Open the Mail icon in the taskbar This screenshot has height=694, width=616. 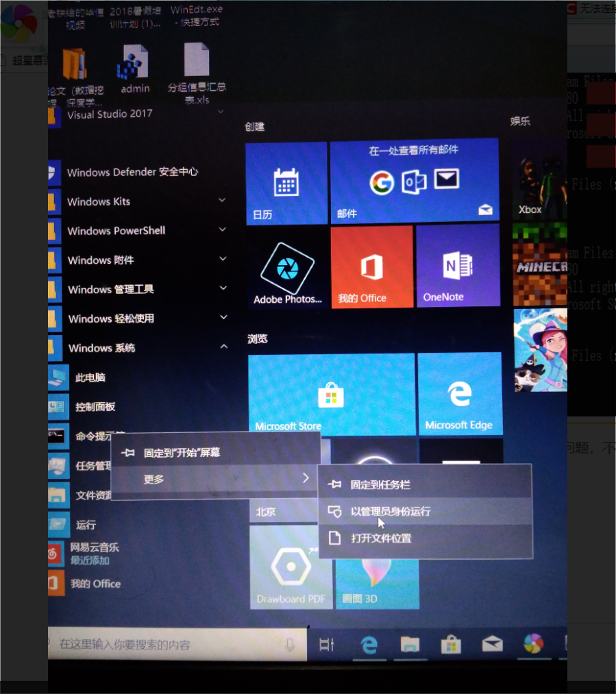[492, 644]
